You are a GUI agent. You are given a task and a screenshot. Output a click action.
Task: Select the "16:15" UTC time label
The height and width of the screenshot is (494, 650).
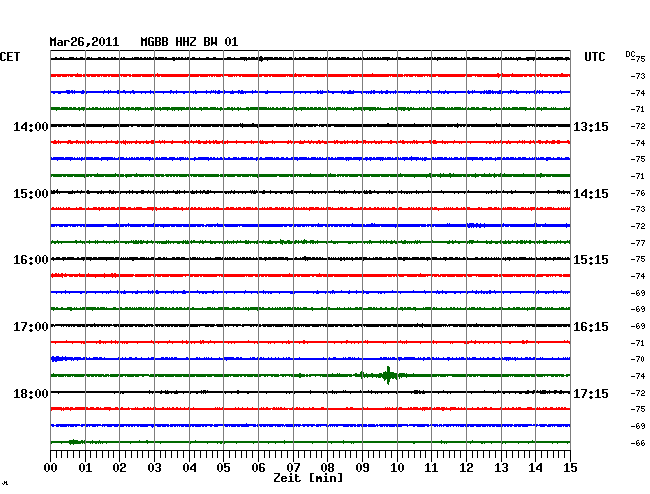(591, 327)
